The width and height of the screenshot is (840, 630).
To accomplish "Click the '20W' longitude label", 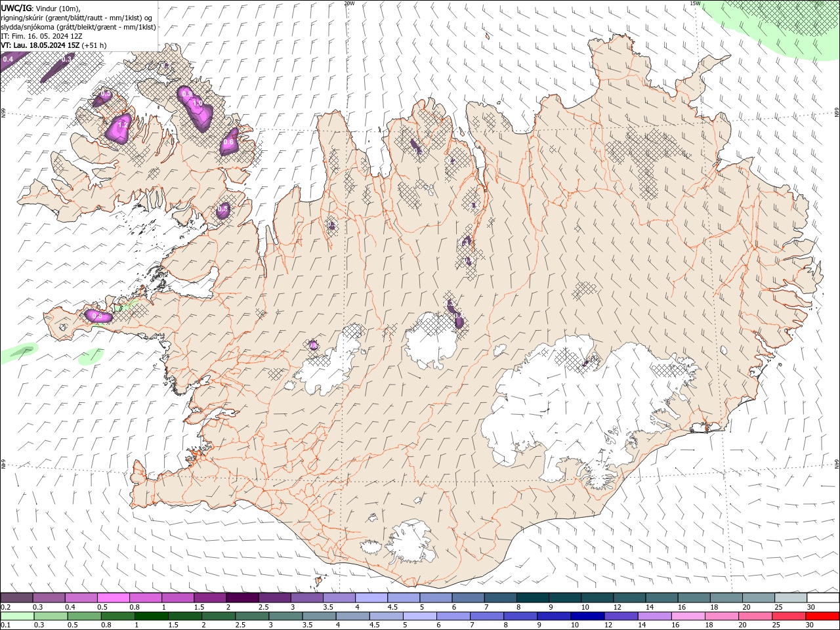I will pyautogui.click(x=349, y=3).
